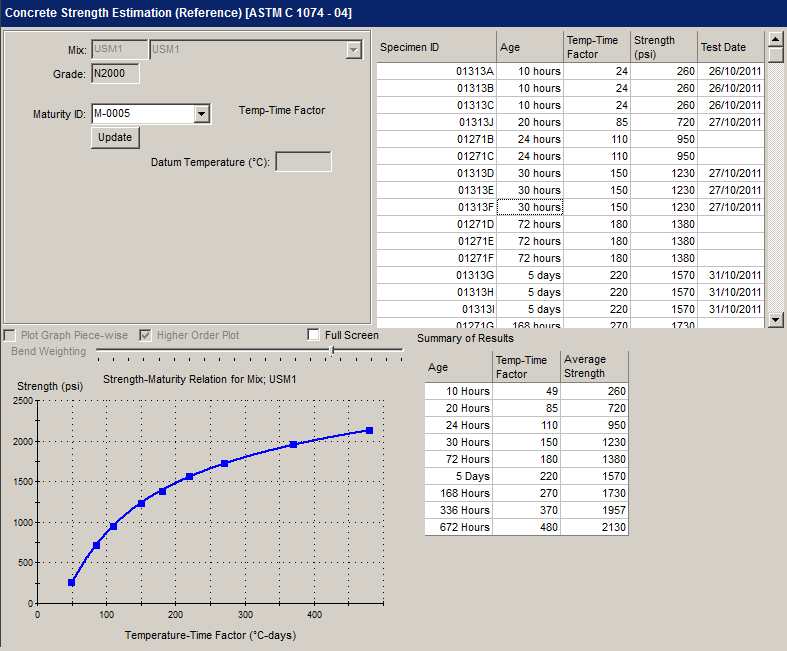The width and height of the screenshot is (787, 651).
Task: Click the Grade field showing N2000
Action: 115,73
